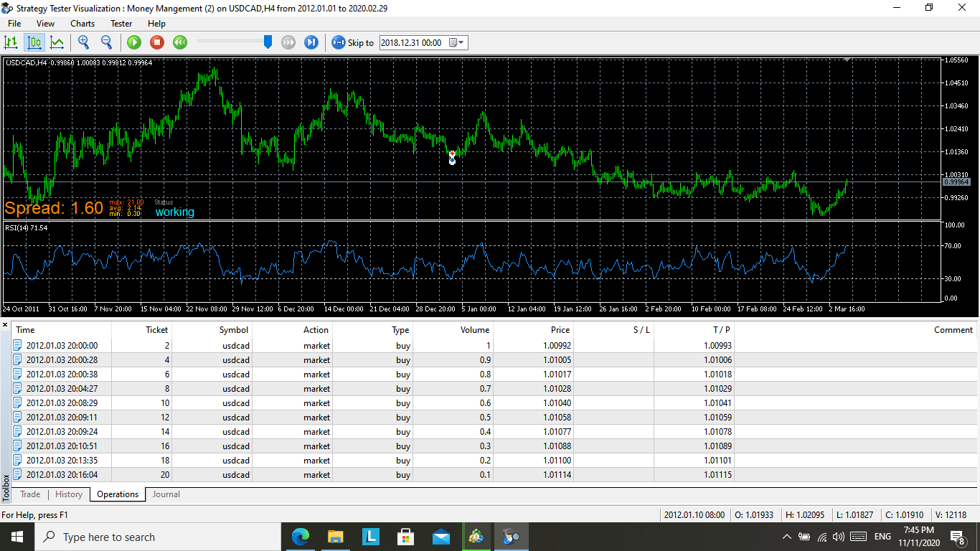This screenshot has height=551, width=980.
Task: Switch to the History tab
Action: click(69, 494)
